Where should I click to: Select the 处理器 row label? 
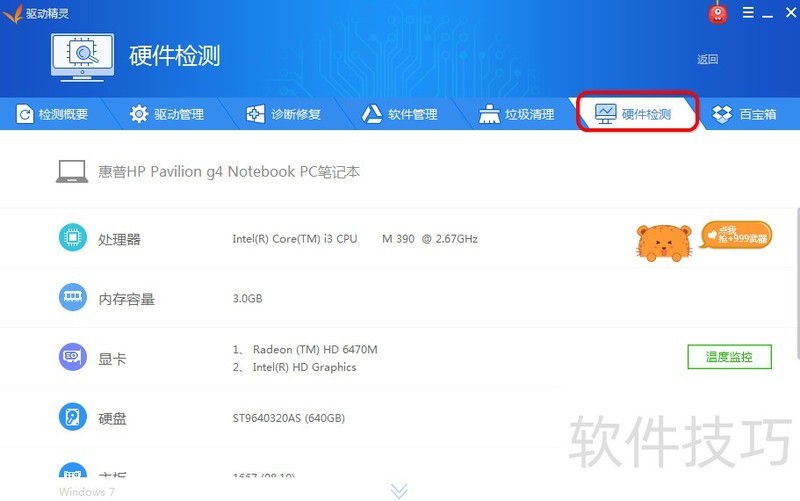coord(119,239)
